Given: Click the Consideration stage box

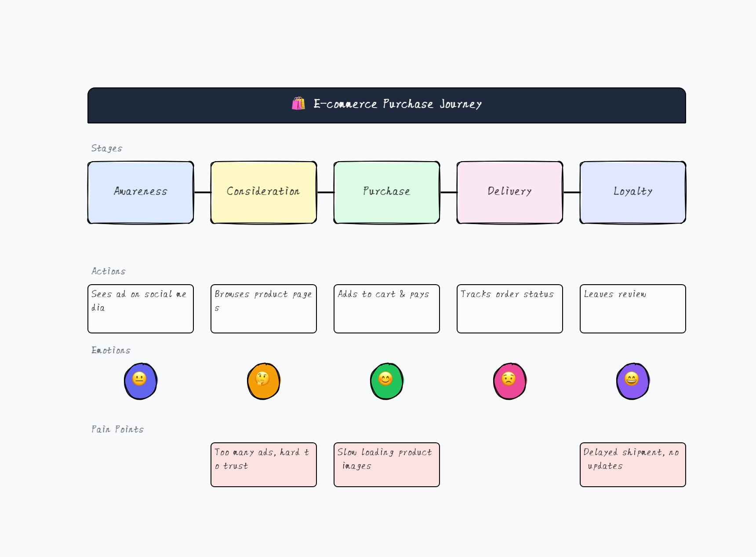Looking at the screenshot, I should coord(263,192).
